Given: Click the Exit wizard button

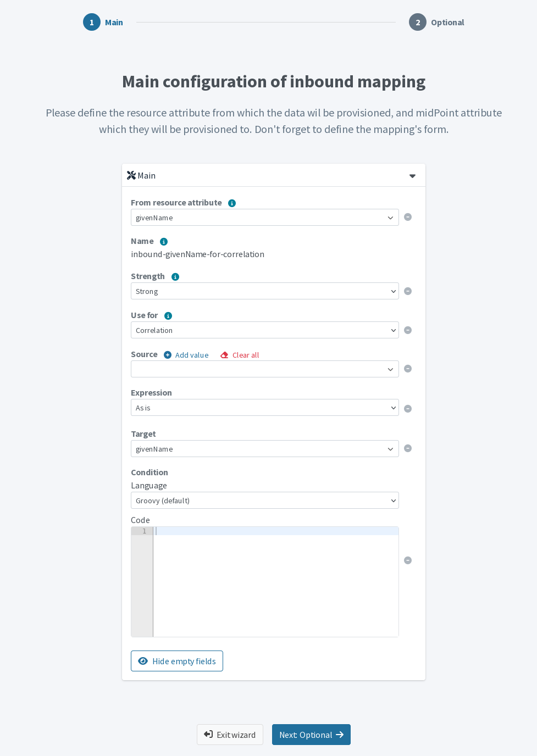Looking at the screenshot, I should [230, 735].
